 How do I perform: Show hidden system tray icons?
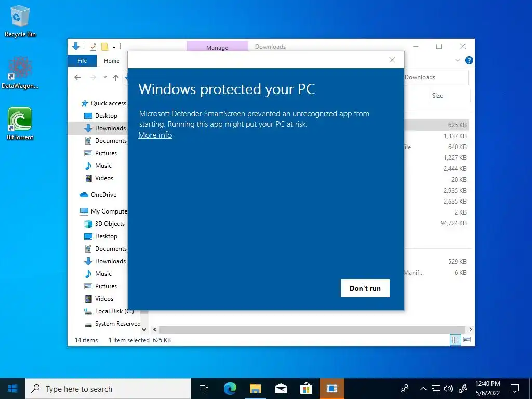tap(423, 389)
